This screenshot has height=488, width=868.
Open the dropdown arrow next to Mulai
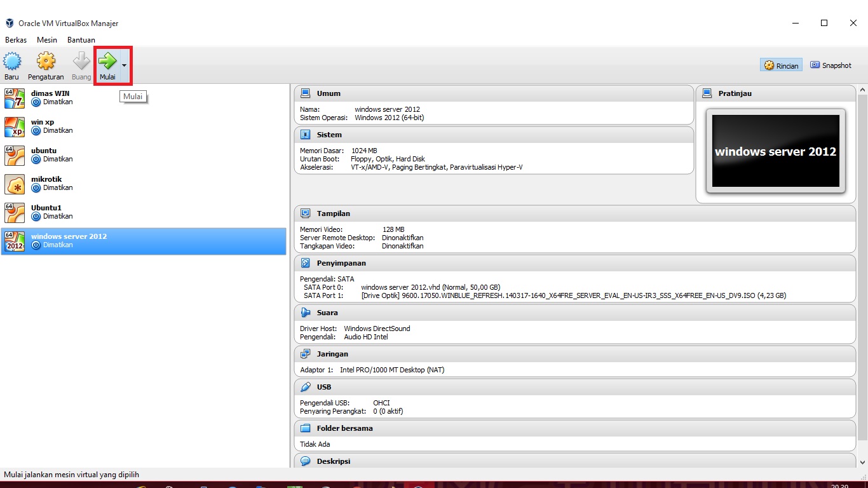(x=124, y=65)
